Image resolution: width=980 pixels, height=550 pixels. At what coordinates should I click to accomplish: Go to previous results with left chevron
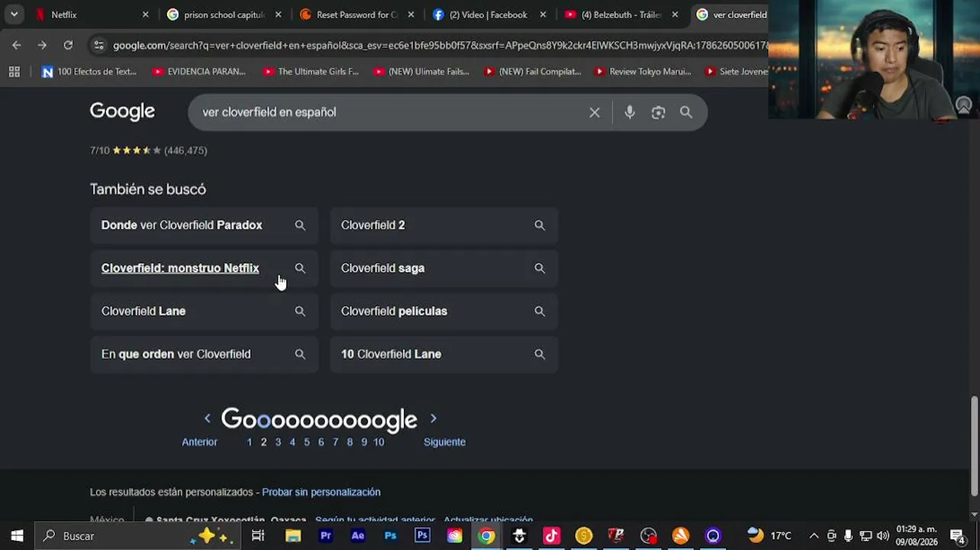(x=207, y=419)
